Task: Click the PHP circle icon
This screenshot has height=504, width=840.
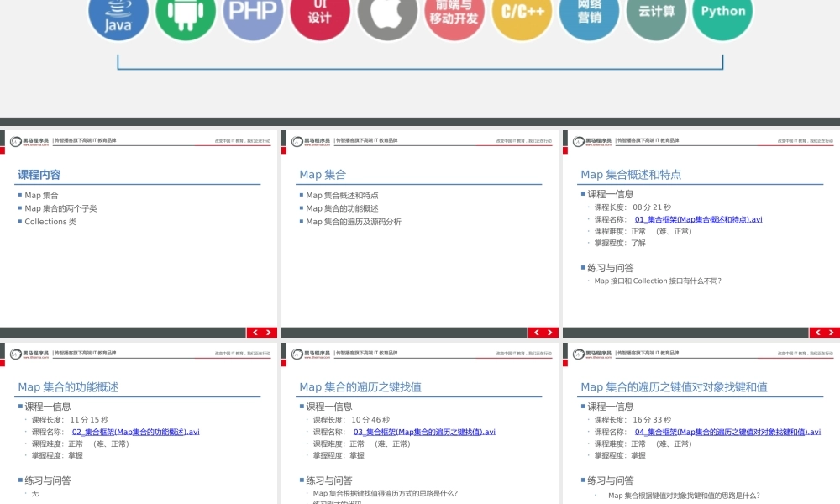Action: tap(253, 12)
